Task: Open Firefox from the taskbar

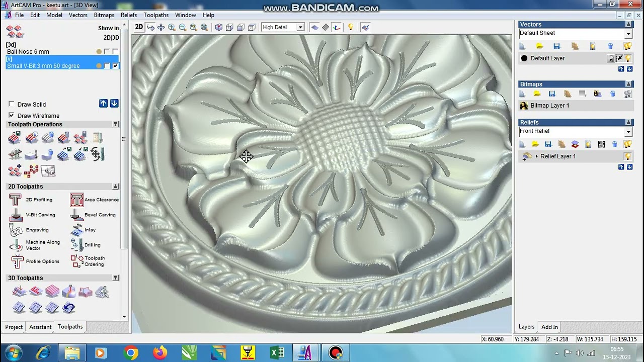Action: (160, 353)
